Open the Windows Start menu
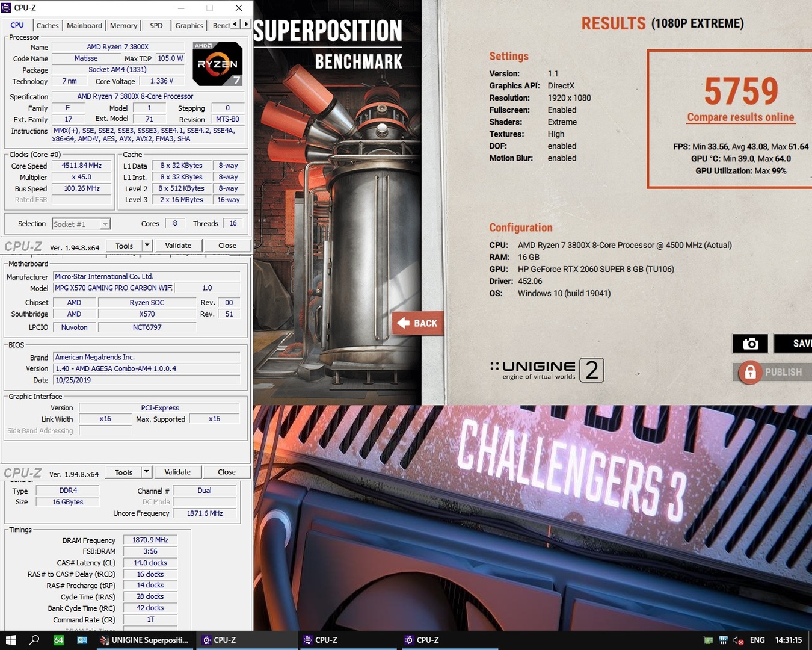The image size is (812, 650). click(11, 640)
